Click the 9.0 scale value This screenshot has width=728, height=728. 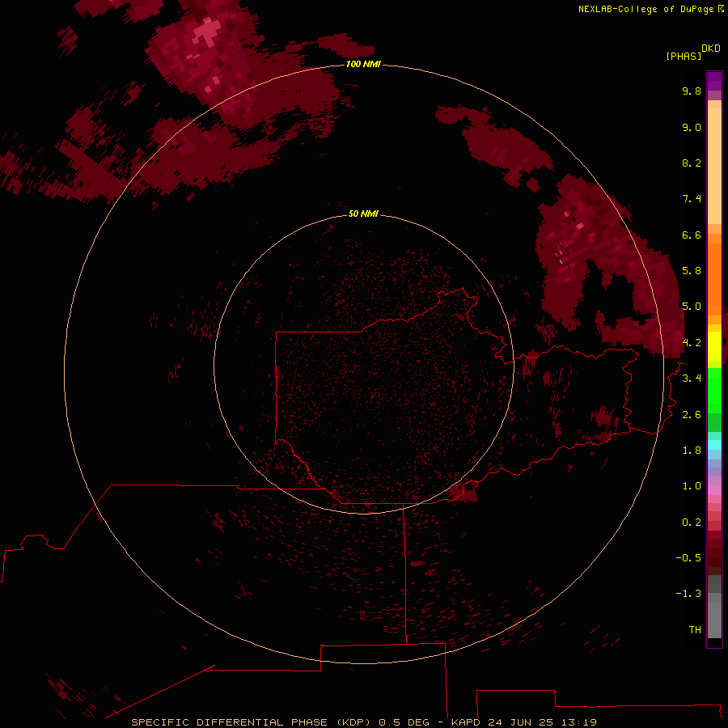(692, 127)
